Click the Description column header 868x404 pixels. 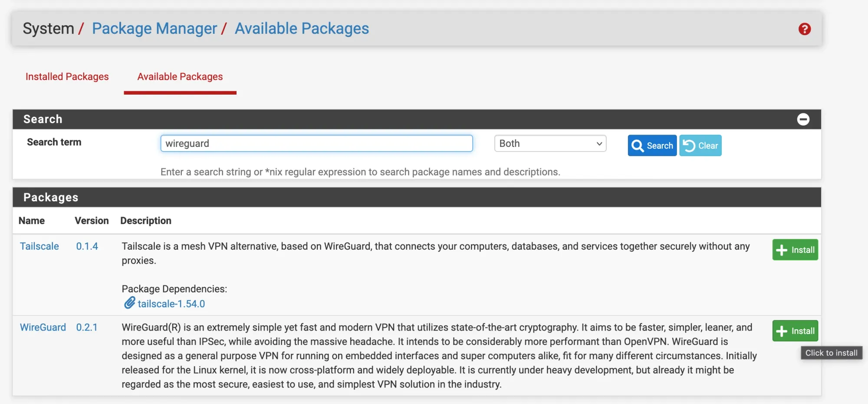pos(146,221)
